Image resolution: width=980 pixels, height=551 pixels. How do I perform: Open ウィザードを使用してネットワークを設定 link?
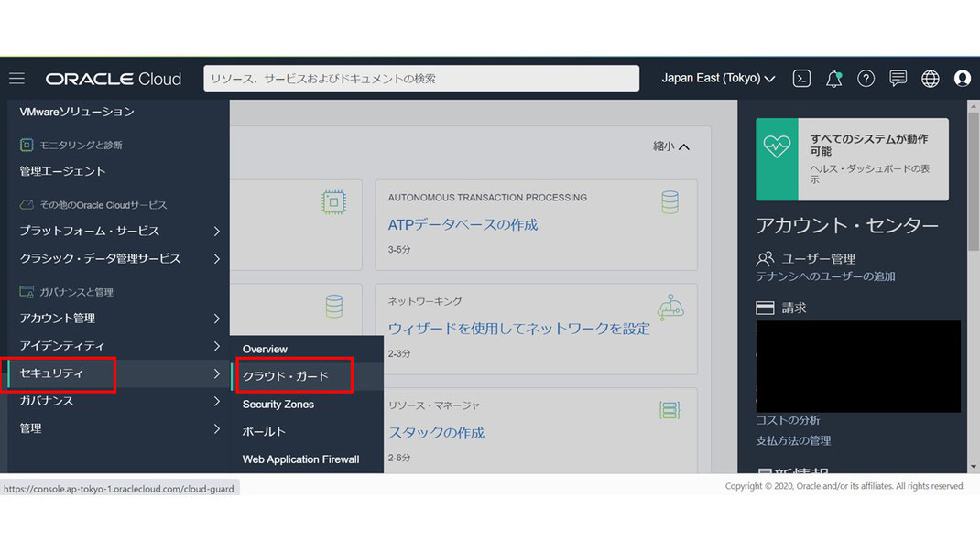[518, 329]
